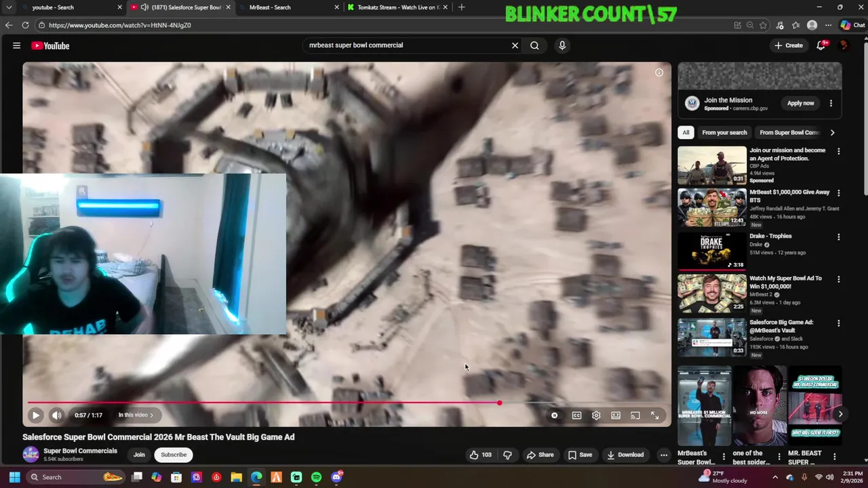Clear the search box with the X
Viewport: 868px width, 488px height.
pyautogui.click(x=515, y=45)
